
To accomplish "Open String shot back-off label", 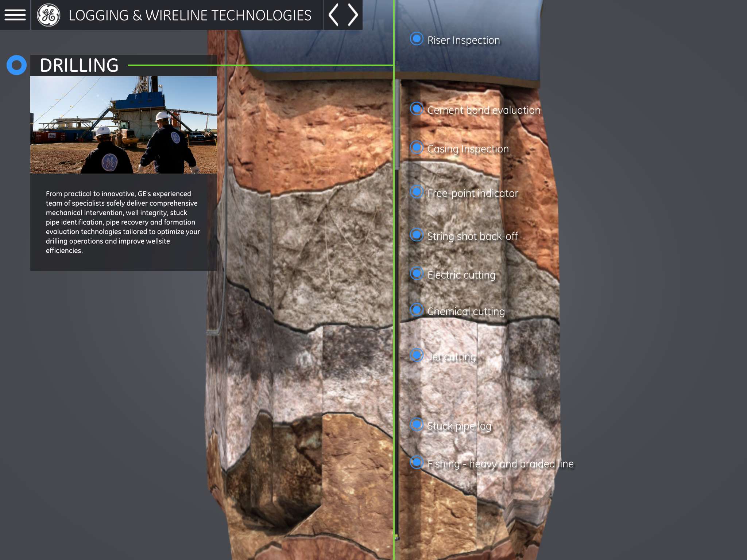I will pos(473,236).
